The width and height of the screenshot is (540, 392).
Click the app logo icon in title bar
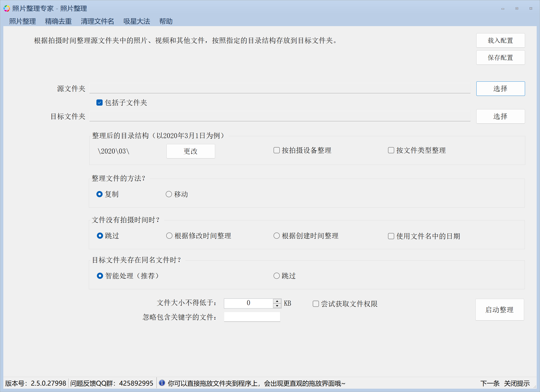click(7, 9)
